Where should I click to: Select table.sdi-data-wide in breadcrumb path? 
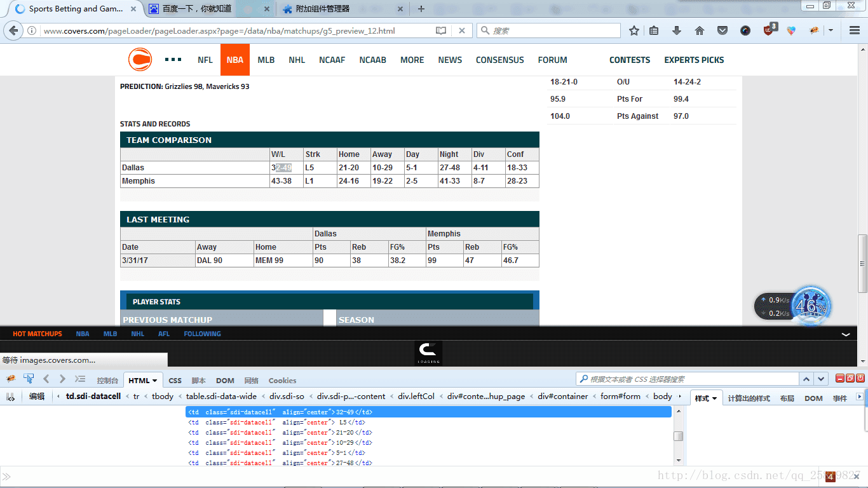(221, 396)
